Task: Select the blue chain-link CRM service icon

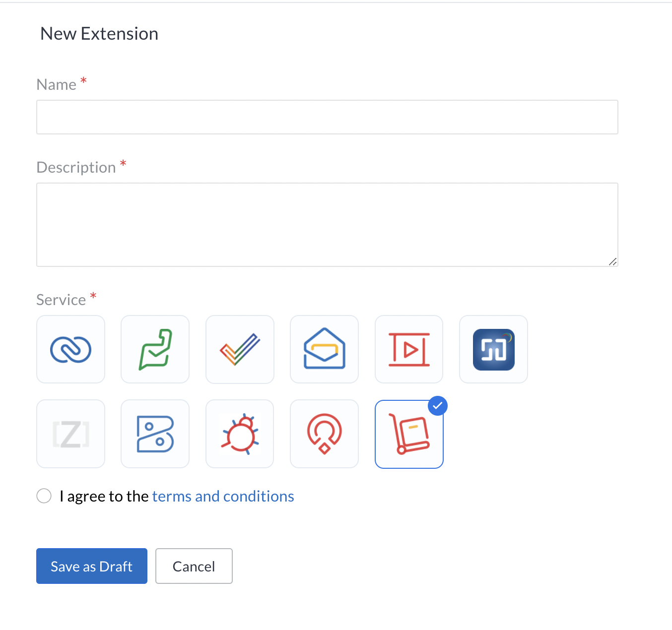Action: point(70,349)
